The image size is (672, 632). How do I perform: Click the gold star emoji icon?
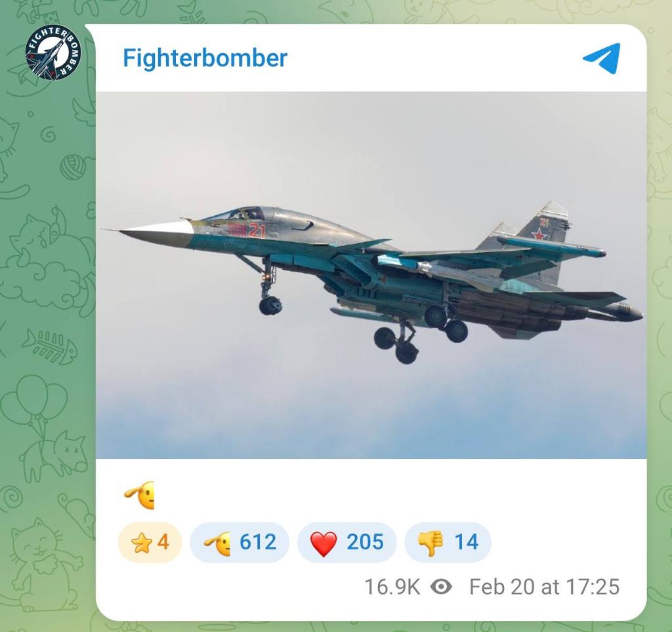click(140, 543)
